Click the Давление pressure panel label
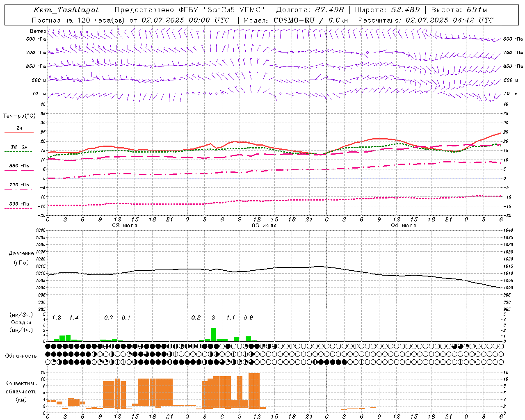Screen dimensions: 525x420 point(21,253)
